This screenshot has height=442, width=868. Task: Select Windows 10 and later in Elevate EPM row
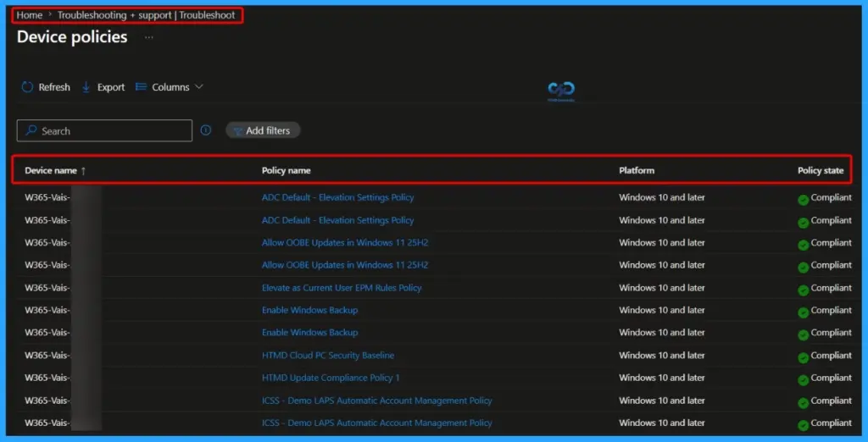pyautogui.click(x=661, y=288)
